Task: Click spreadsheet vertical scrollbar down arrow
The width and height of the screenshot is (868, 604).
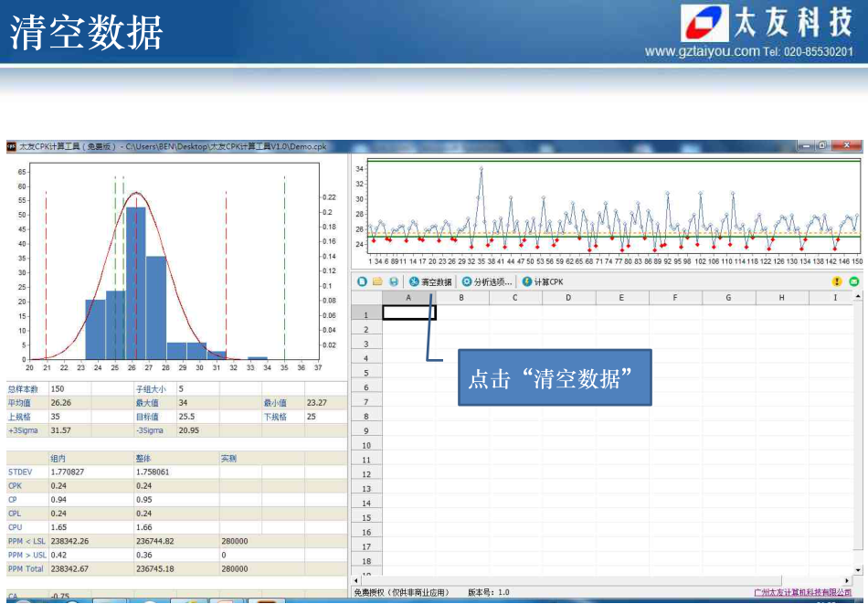Action: point(858,569)
